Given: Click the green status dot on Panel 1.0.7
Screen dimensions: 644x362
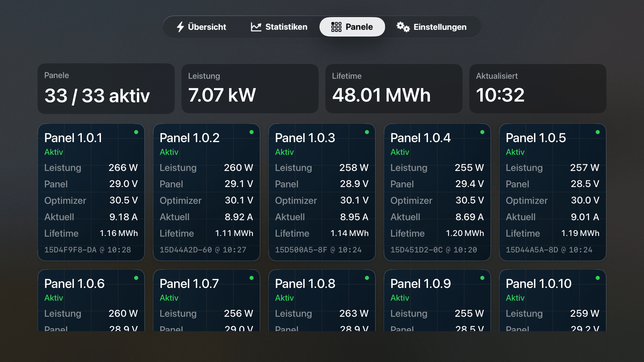Looking at the screenshot, I should click(252, 278).
